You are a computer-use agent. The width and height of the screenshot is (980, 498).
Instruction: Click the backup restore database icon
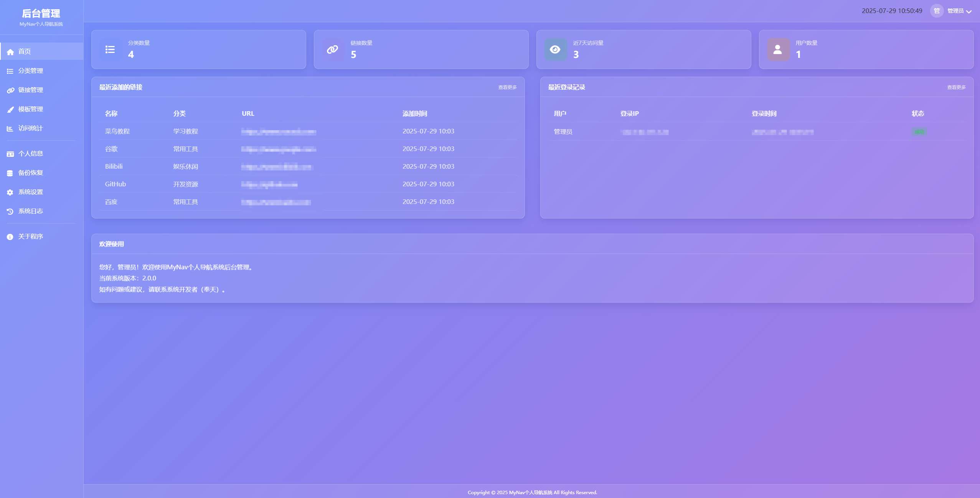point(10,173)
